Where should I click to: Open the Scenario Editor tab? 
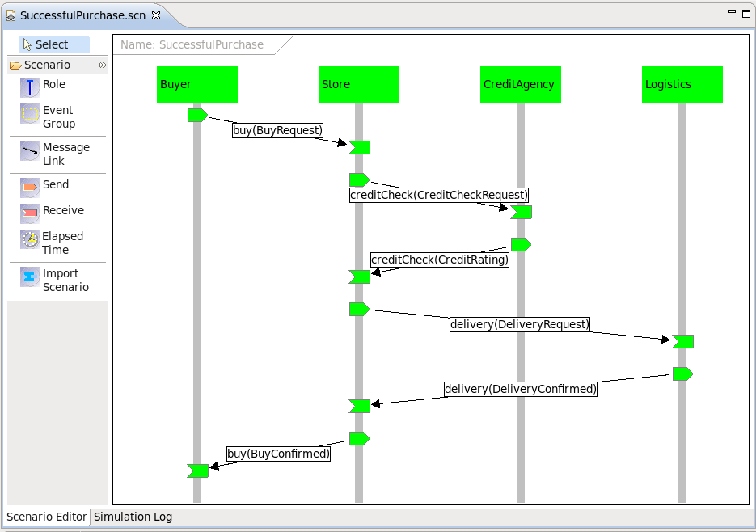[46, 517]
